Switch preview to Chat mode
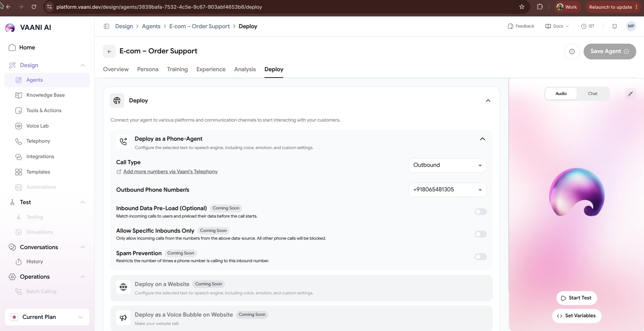Viewport: 644px width, 331px height. pyautogui.click(x=592, y=94)
